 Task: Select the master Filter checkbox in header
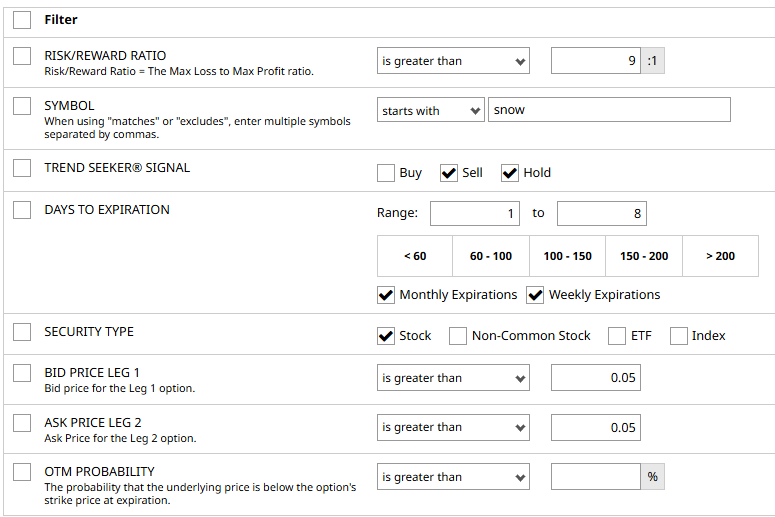[22, 19]
